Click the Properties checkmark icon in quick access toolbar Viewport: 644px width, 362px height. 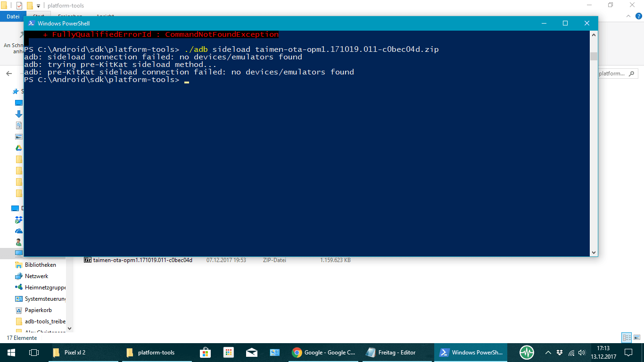19,6
